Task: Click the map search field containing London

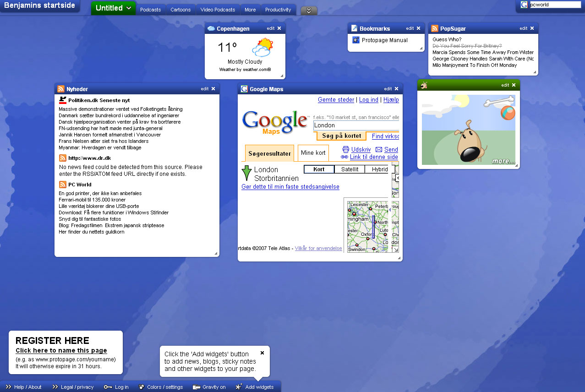Action: (x=356, y=125)
